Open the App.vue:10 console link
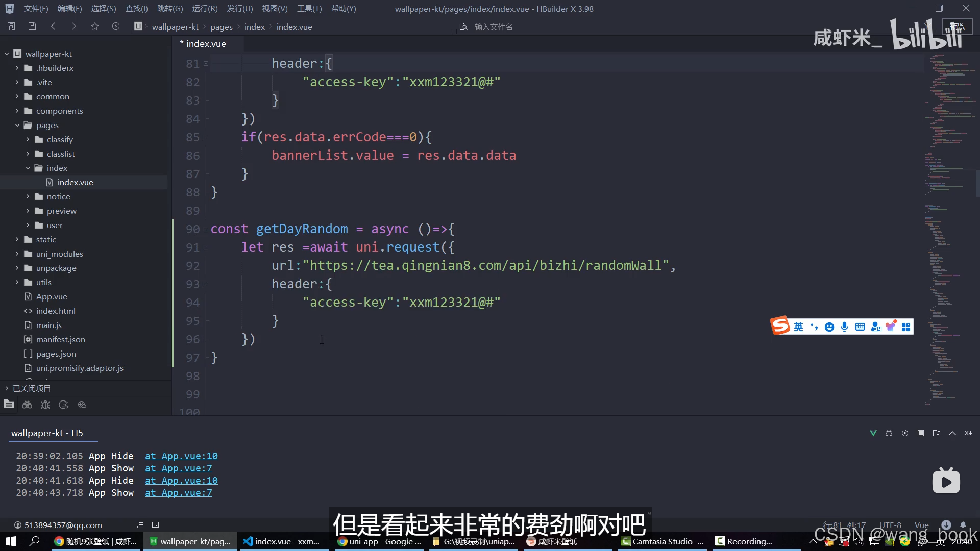 point(181,456)
